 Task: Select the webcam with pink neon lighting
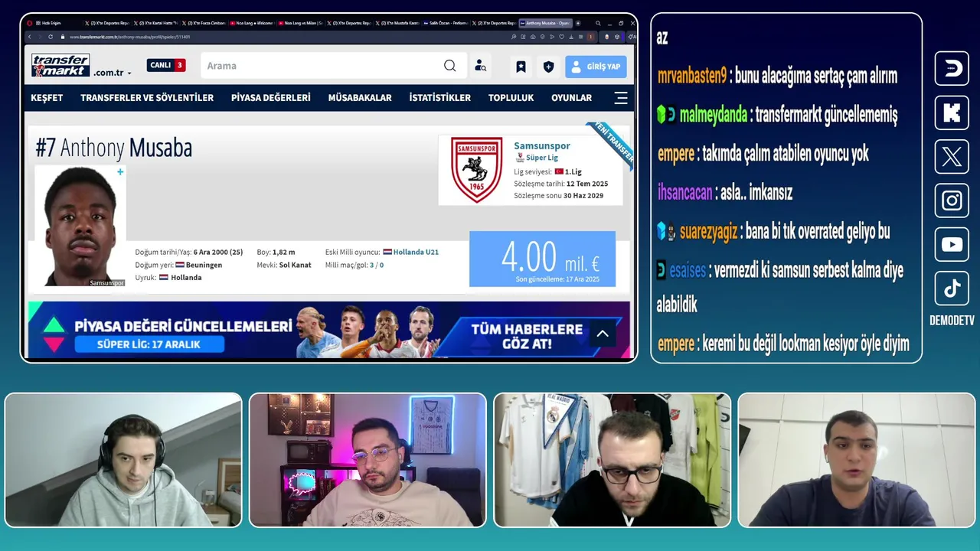[367, 460]
